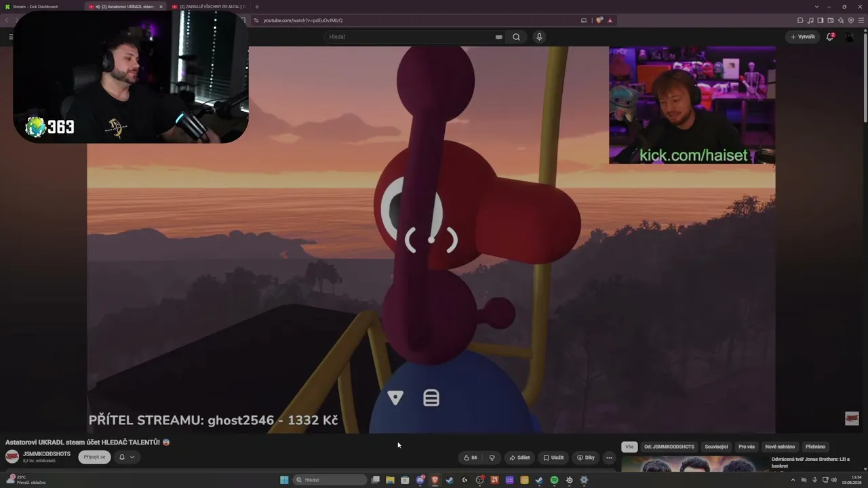Screen dimensions: 868x488
Task: Click the channel watermark in video corner
Action: click(852, 419)
